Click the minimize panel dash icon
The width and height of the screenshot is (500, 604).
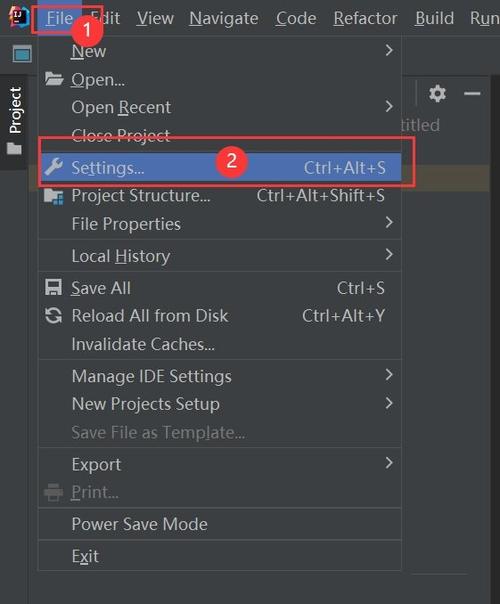(472, 94)
